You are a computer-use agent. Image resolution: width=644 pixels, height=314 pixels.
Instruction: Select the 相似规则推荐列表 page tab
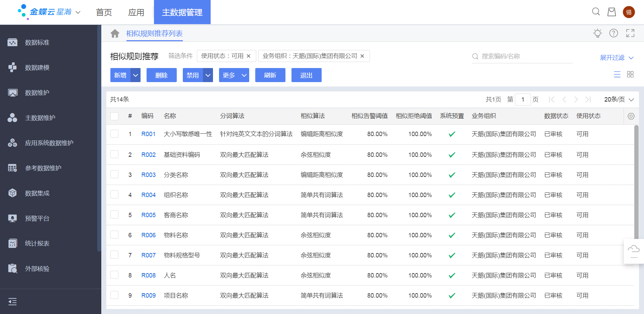(x=154, y=34)
